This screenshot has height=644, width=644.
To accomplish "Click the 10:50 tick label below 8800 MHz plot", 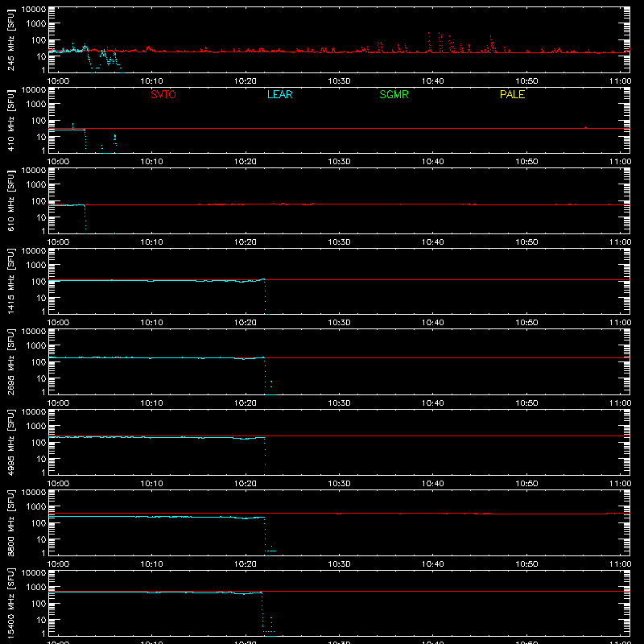I will tap(526, 564).
